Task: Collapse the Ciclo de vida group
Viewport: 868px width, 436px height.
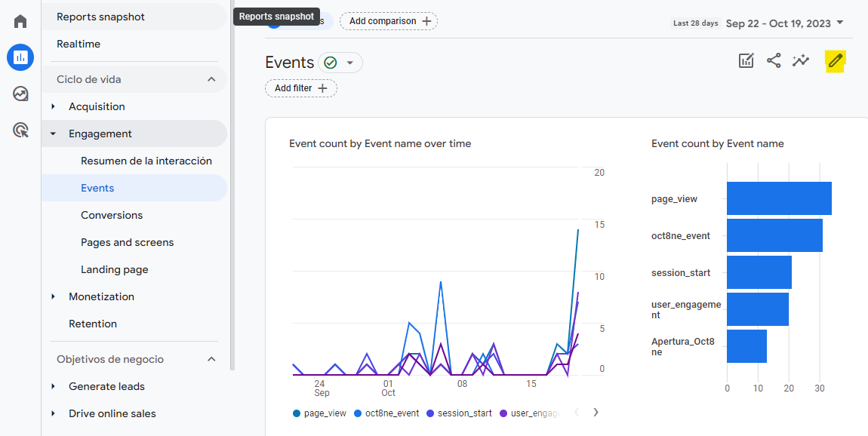Action: pos(211,79)
